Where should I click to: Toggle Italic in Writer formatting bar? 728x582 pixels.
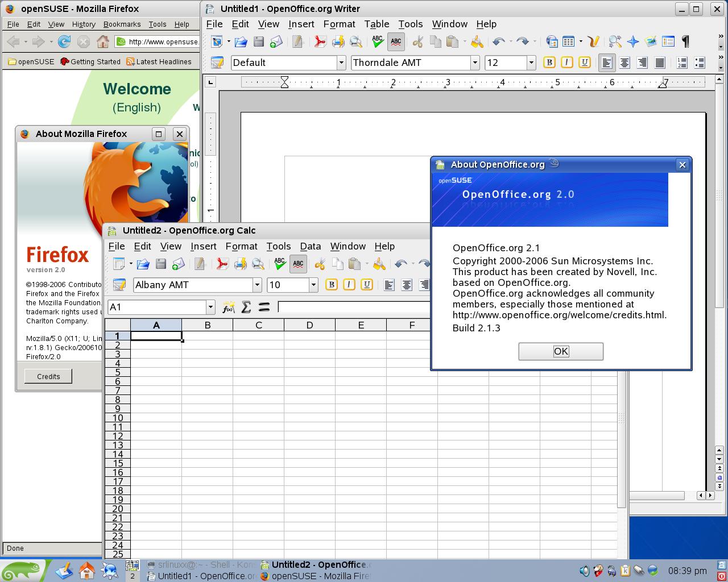pyautogui.click(x=566, y=63)
